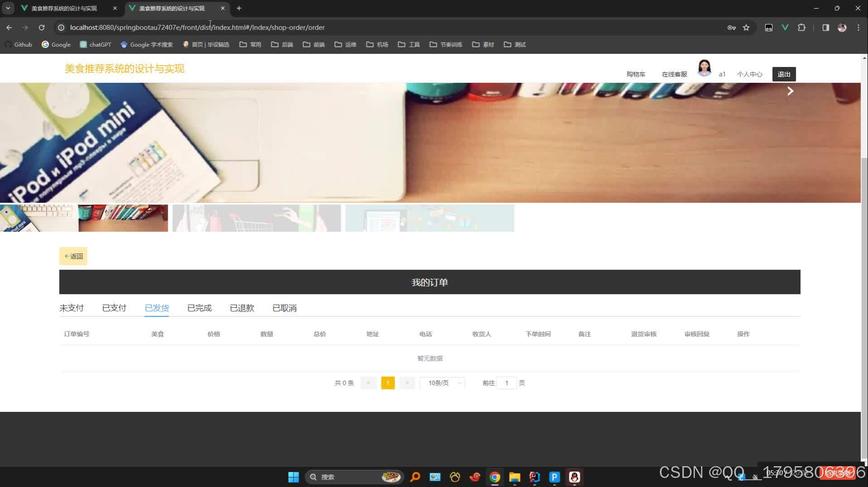Image resolution: width=868 pixels, height=487 pixels.
Task: Open the 素材 bookmarks folder
Action: pos(483,44)
